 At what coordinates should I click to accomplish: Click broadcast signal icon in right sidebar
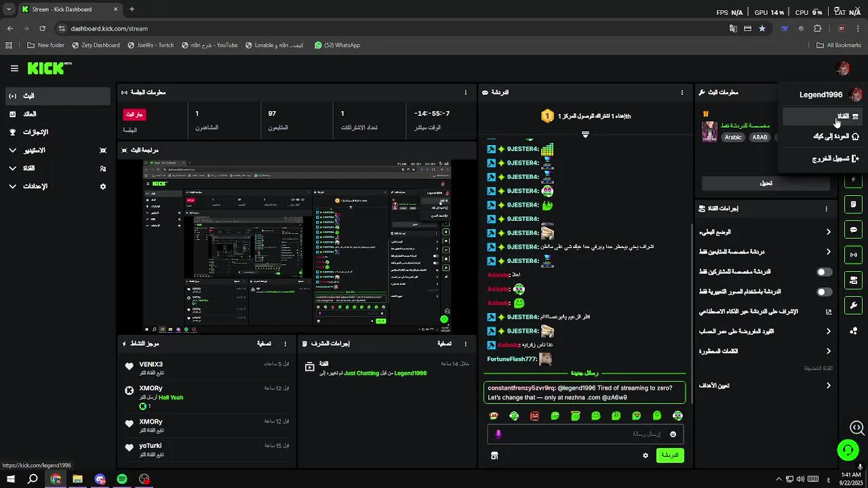point(853,255)
